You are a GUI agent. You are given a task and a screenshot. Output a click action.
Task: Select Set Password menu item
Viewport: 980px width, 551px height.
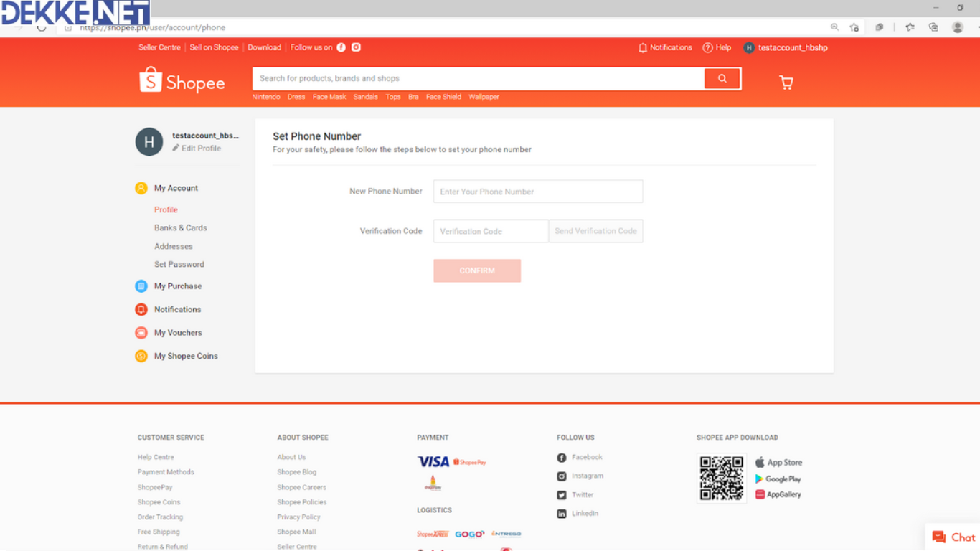[179, 264]
